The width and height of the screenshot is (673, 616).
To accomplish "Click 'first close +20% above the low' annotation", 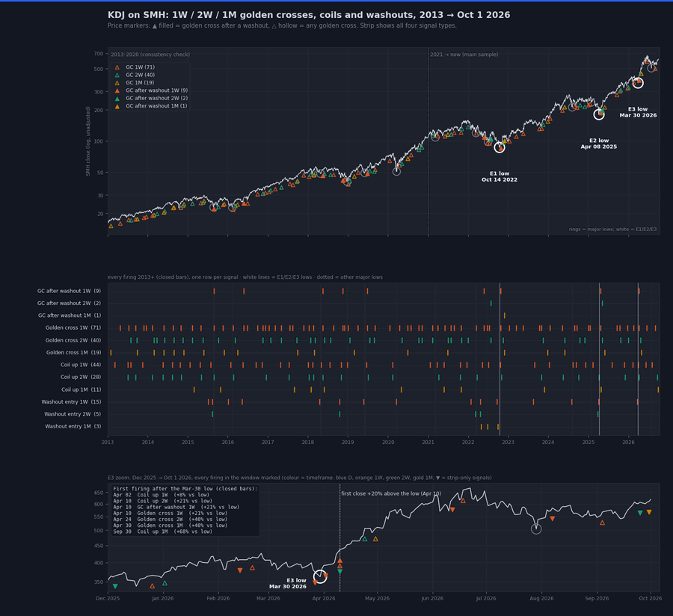I will [391, 493].
